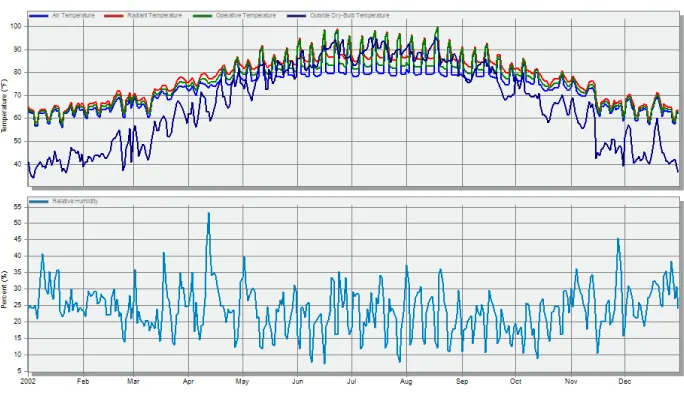Click the '20' humidity axis tick
Viewport: 684px width, 398px height.
coord(17,322)
